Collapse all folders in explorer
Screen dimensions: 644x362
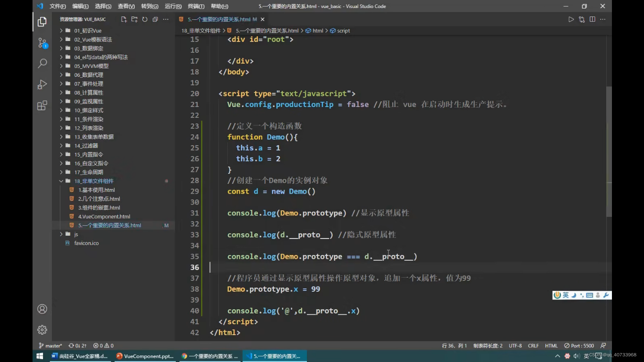155,19
